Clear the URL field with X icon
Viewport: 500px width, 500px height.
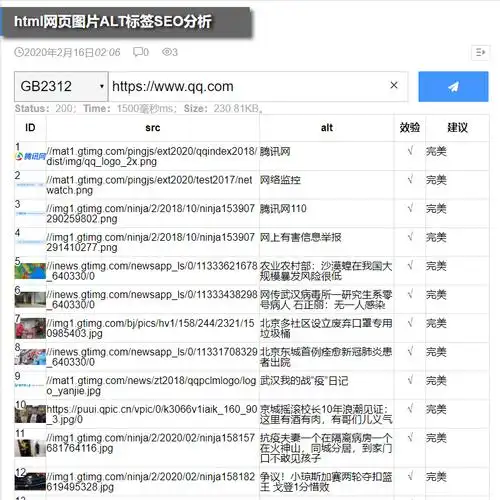394,85
